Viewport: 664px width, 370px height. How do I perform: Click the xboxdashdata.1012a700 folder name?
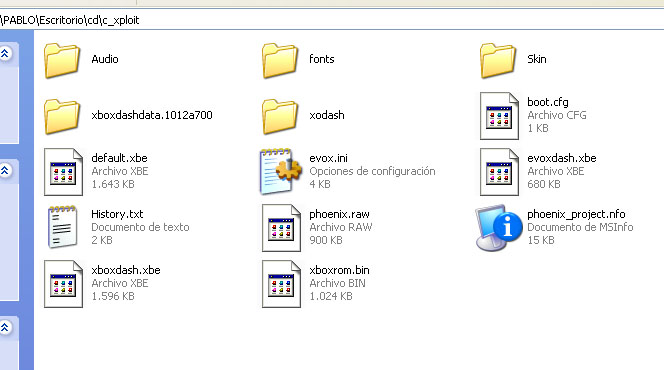click(152, 115)
